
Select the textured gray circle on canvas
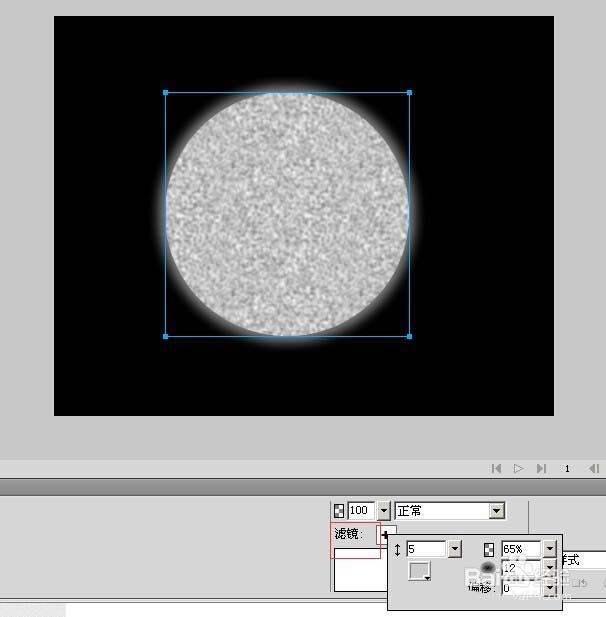tap(287, 214)
